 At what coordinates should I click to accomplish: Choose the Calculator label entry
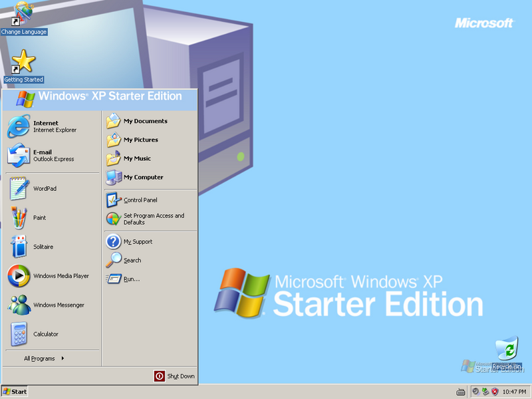pos(46,334)
